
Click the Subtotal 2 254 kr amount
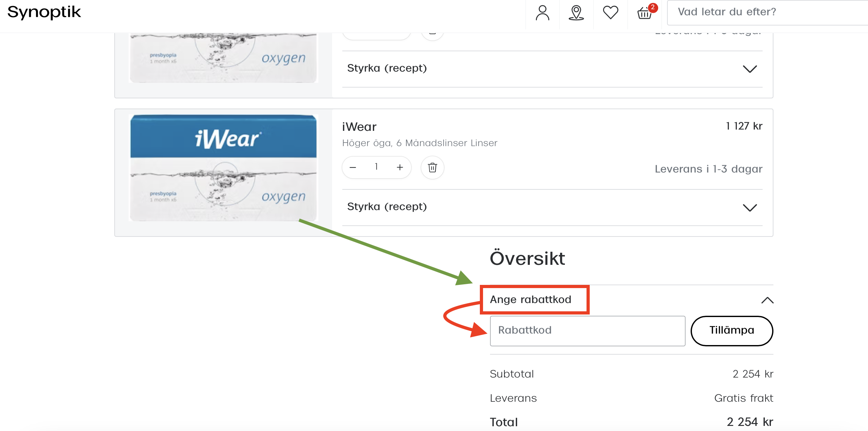click(753, 374)
